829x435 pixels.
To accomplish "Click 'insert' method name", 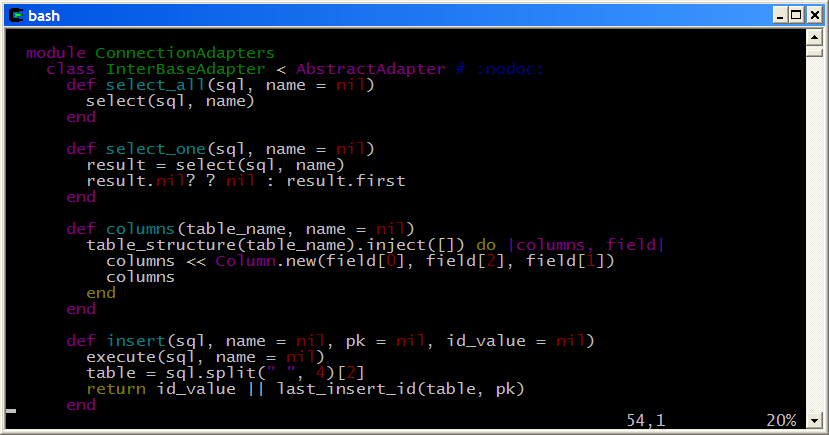I will (136, 341).
